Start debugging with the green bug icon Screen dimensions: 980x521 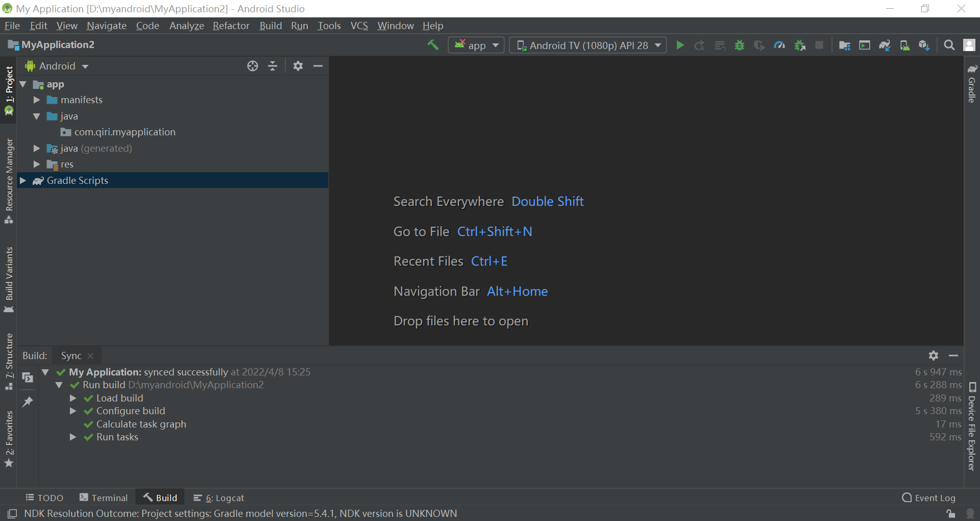coord(740,45)
